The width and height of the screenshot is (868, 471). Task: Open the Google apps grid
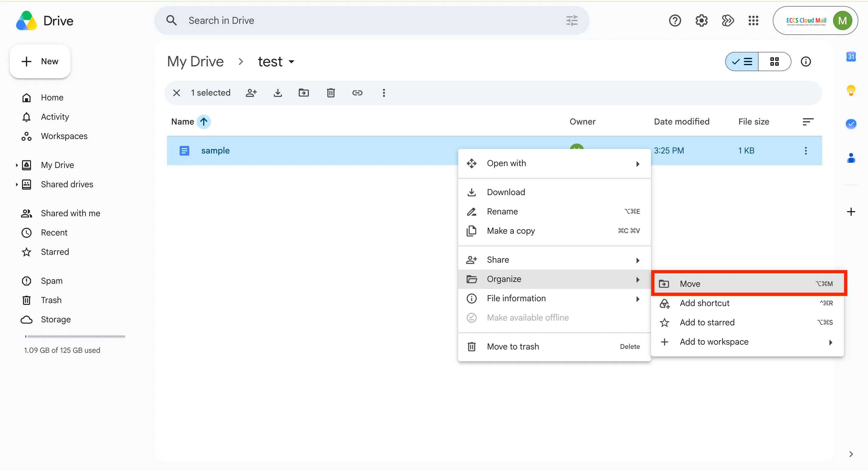tap(753, 21)
